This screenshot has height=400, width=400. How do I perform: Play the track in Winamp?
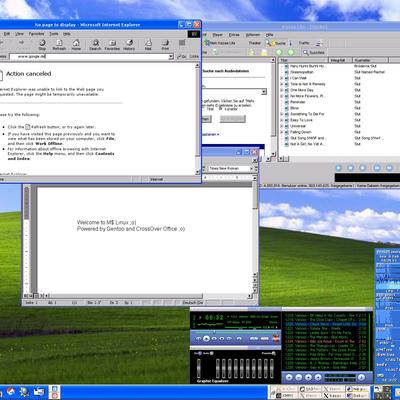coord(206,339)
